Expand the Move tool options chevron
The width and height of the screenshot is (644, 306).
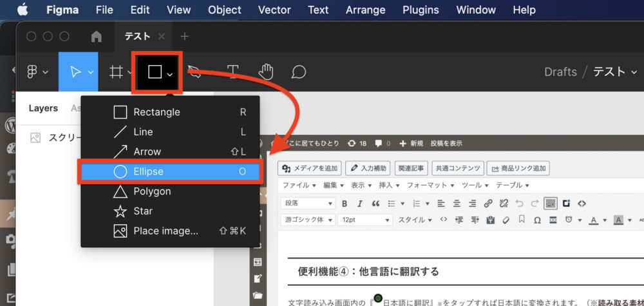(91, 73)
